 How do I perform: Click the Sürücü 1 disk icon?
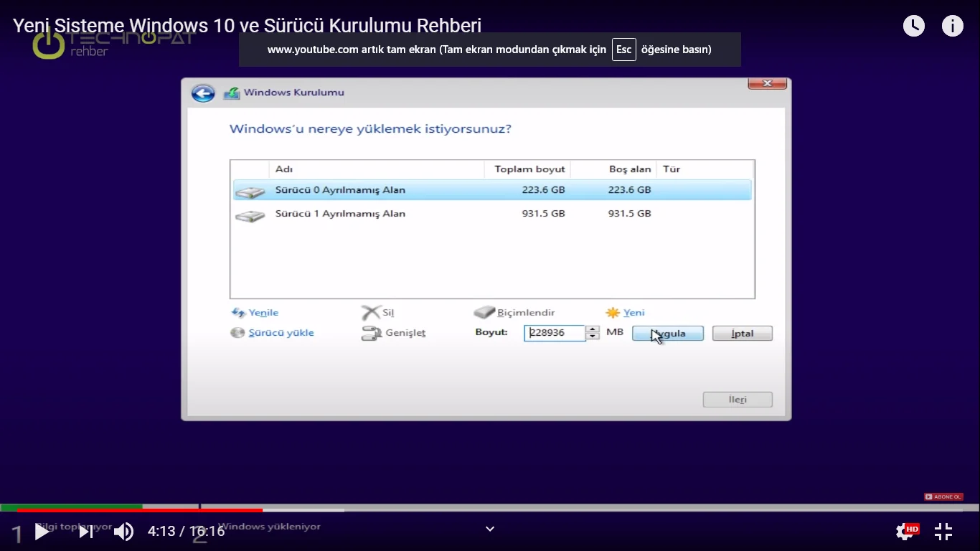(250, 215)
